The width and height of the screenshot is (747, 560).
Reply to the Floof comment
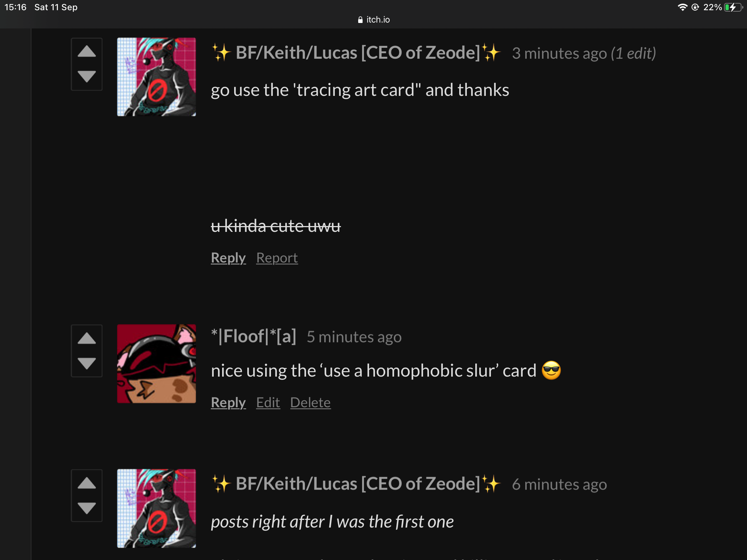(228, 402)
